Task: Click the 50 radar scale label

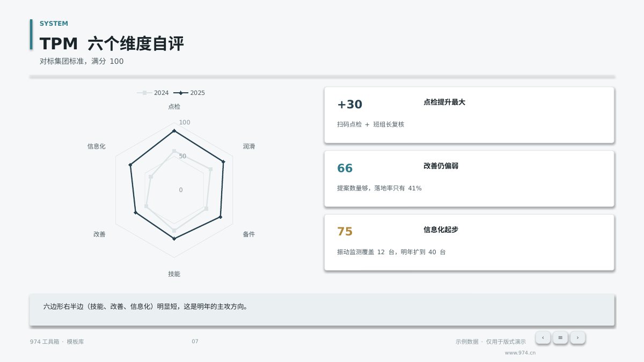Action: pos(183,157)
